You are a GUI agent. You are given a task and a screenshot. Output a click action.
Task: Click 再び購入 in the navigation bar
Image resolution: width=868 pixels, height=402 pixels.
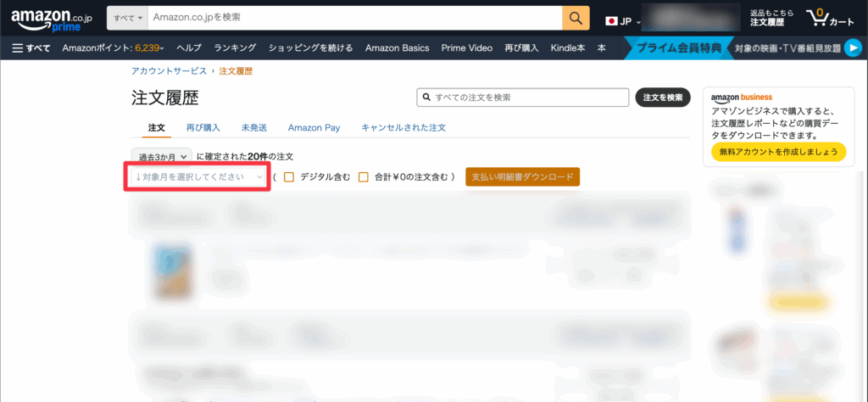click(521, 48)
